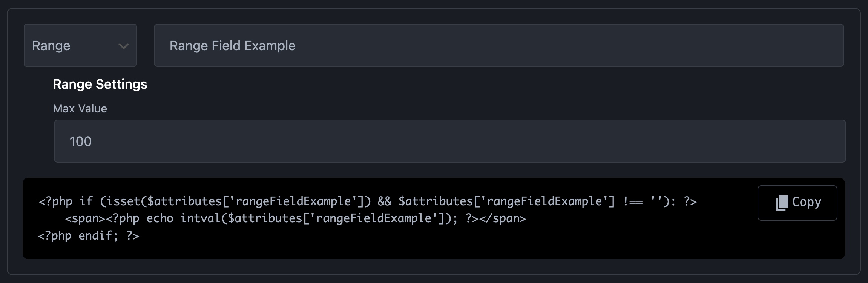This screenshot has height=283, width=868.
Task: Click the clipboard icon in Copy button
Action: click(782, 203)
